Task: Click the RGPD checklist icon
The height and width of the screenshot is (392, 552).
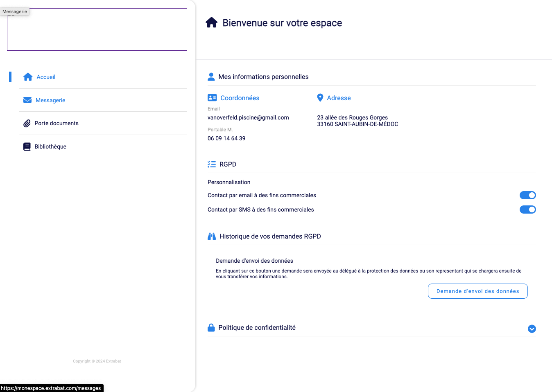Action: click(x=212, y=164)
